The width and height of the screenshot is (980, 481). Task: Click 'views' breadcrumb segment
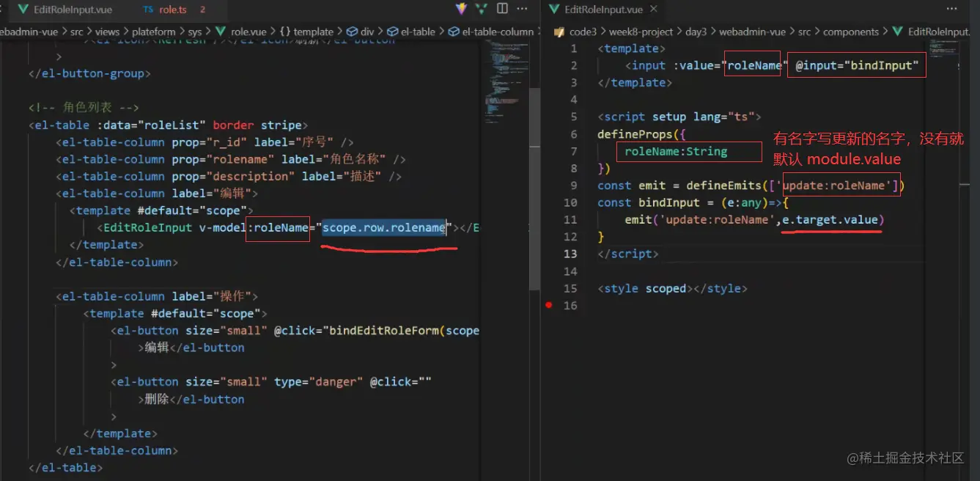tap(107, 32)
